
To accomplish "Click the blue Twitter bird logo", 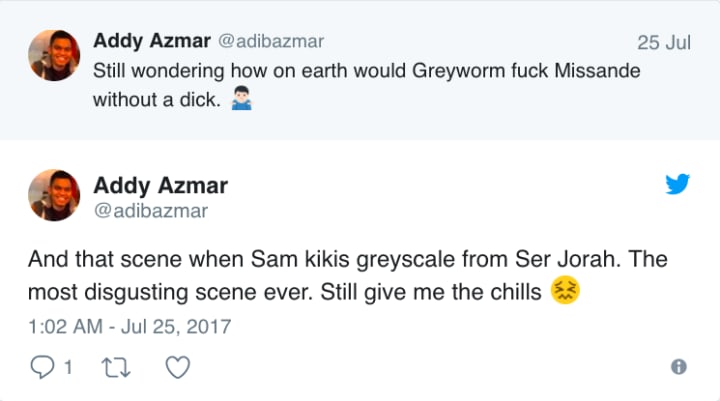I will (x=677, y=183).
